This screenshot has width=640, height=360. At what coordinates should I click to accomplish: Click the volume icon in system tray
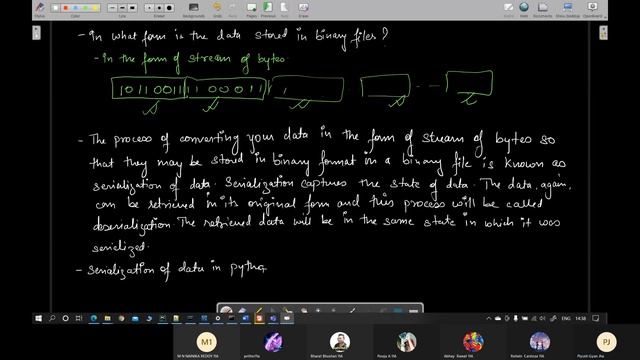point(542,318)
